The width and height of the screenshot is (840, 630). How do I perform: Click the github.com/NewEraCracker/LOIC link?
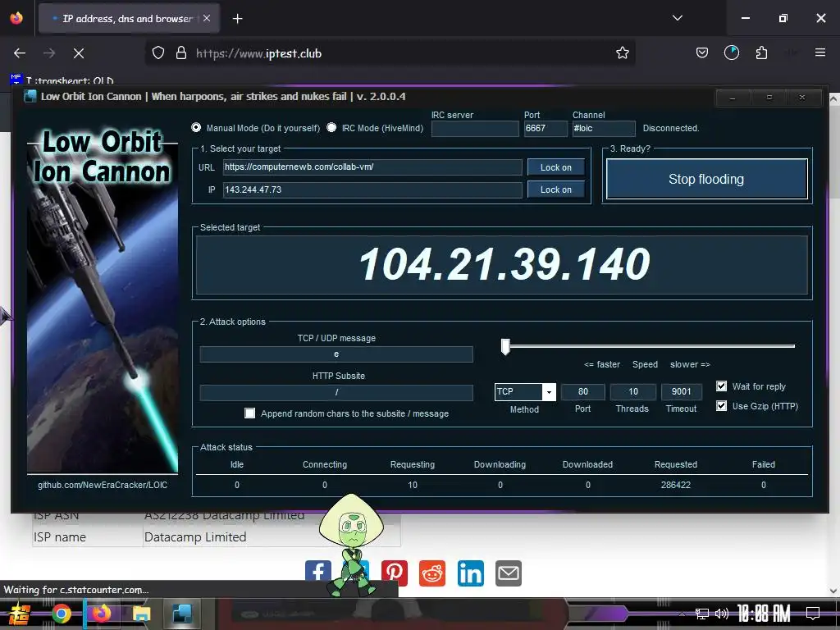103,485
